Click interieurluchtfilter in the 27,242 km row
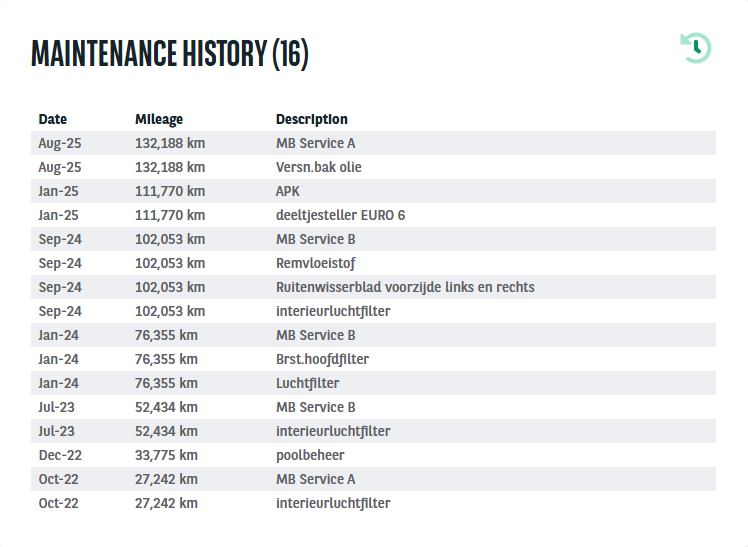The width and height of the screenshot is (748, 547). [x=333, y=503]
